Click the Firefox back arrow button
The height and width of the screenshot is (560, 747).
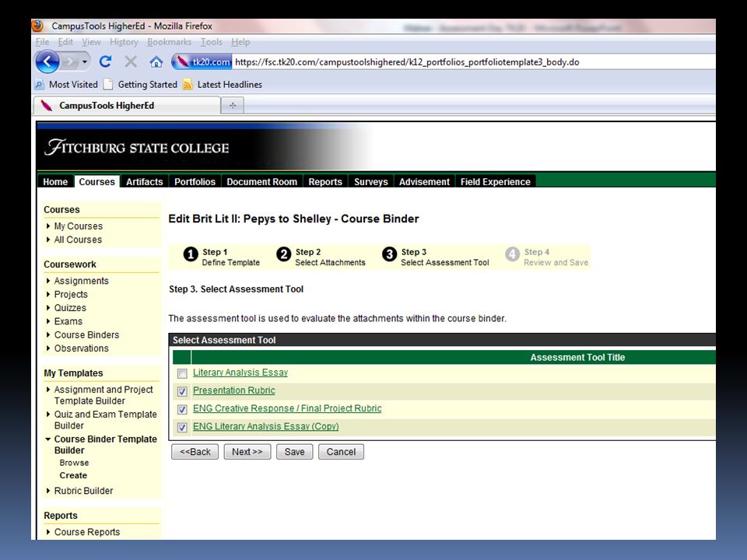coord(47,62)
